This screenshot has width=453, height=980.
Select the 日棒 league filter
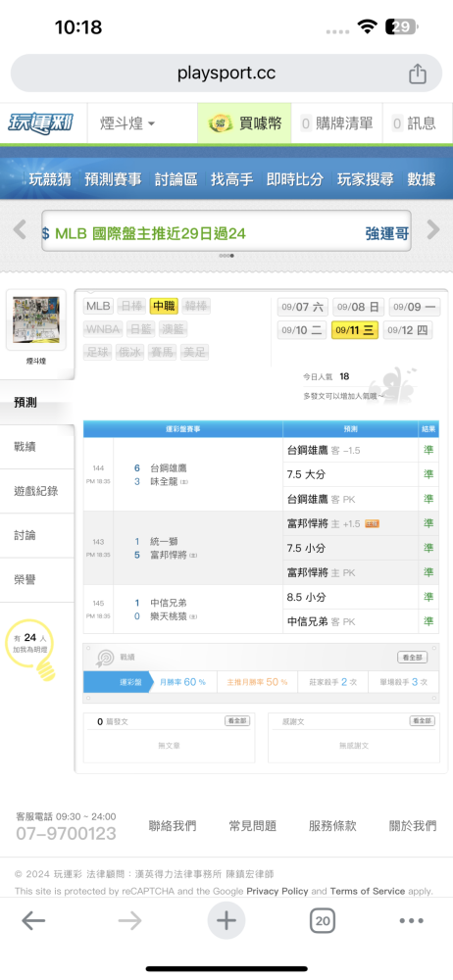click(x=131, y=306)
